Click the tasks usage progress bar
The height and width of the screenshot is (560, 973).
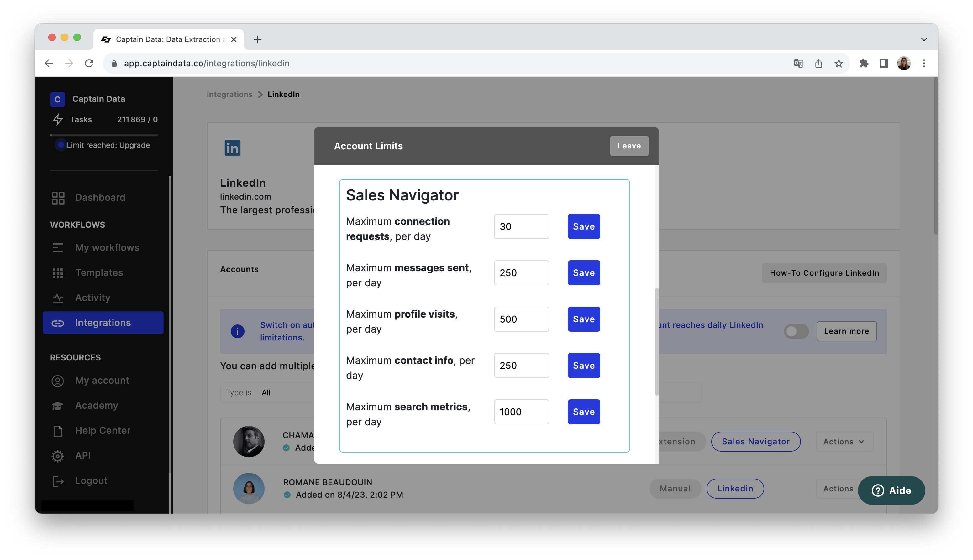(x=104, y=135)
